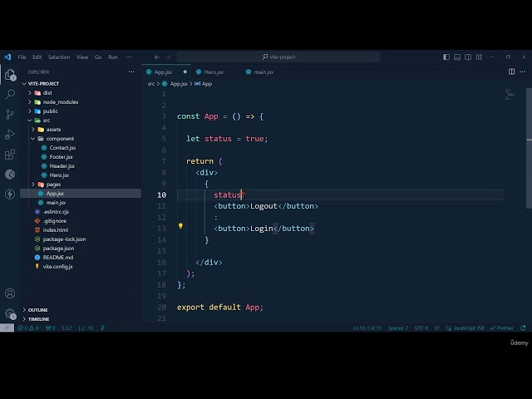Go back with the navigation arrow
532x399 pixels.
157,57
